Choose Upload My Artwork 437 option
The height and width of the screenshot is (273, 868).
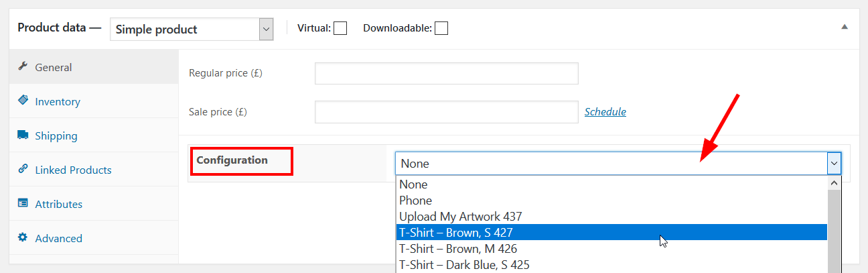611,217
